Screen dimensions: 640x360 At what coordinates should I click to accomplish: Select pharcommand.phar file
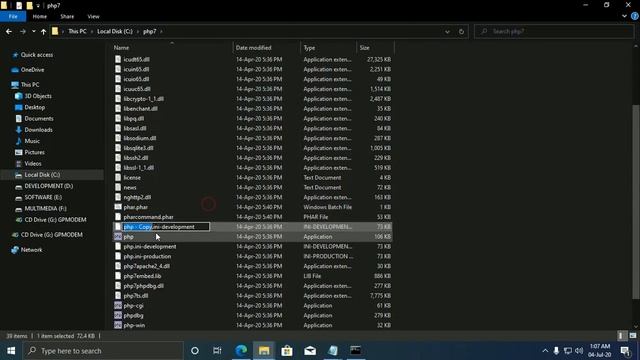[148, 217]
